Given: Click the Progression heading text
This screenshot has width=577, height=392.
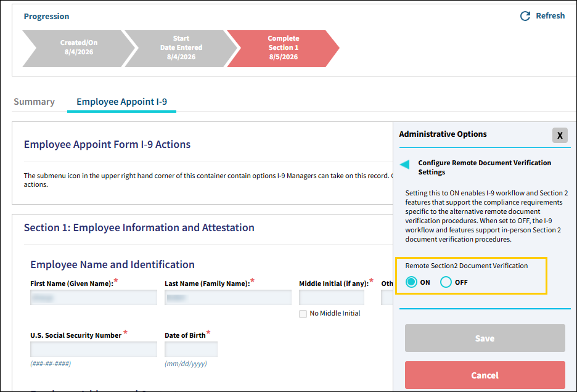Looking at the screenshot, I should (x=46, y=16).
